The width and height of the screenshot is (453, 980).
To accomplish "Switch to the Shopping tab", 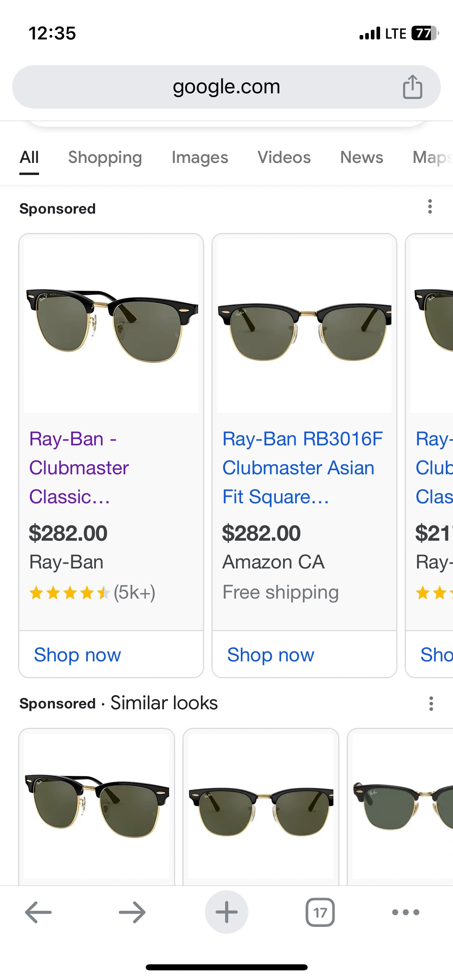I will [105, 157].
